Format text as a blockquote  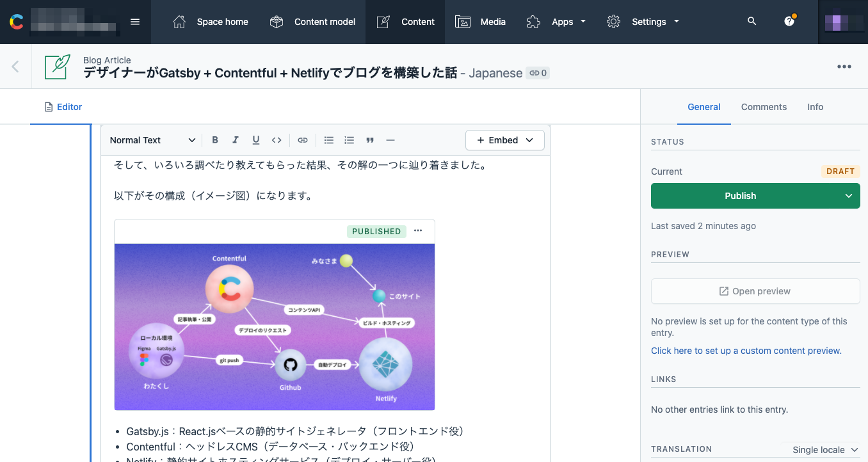pos(370,139)
